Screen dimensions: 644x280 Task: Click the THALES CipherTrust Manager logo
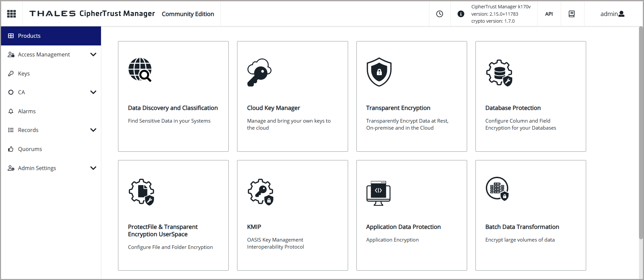point(92,13)
